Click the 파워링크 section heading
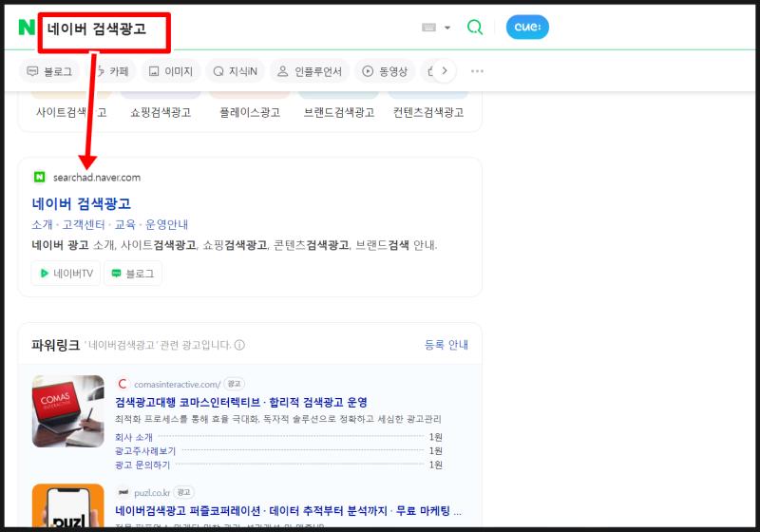 55,345
